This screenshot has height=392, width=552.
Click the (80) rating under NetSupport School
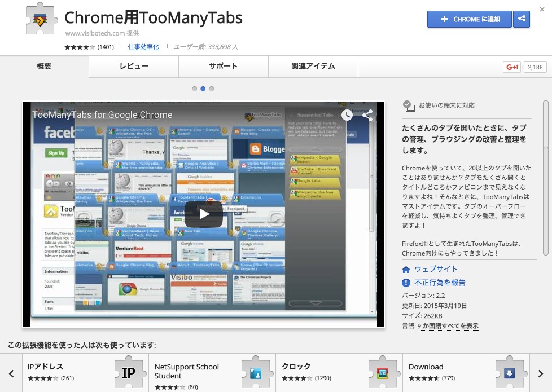(x=192, y=387)
